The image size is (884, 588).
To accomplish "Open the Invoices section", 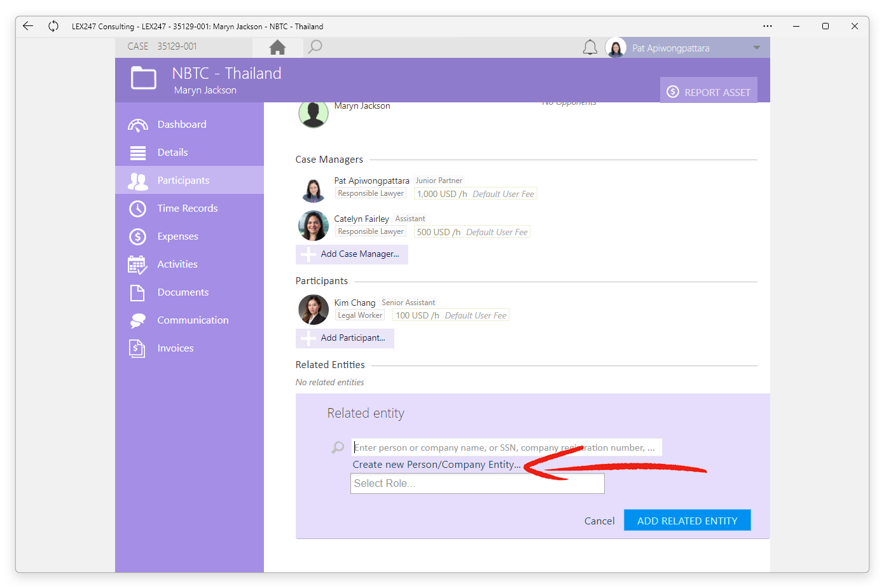I will click(x=190, y=348).
